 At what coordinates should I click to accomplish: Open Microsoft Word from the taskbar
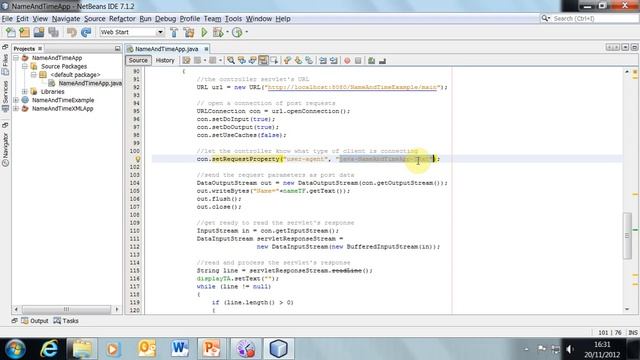[x=180, y=349]
